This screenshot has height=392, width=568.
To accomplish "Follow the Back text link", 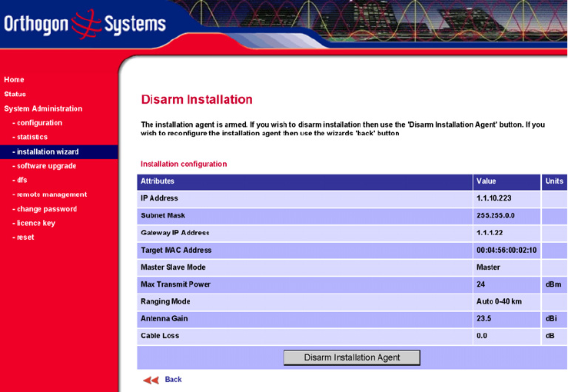I will pos(173,380).
